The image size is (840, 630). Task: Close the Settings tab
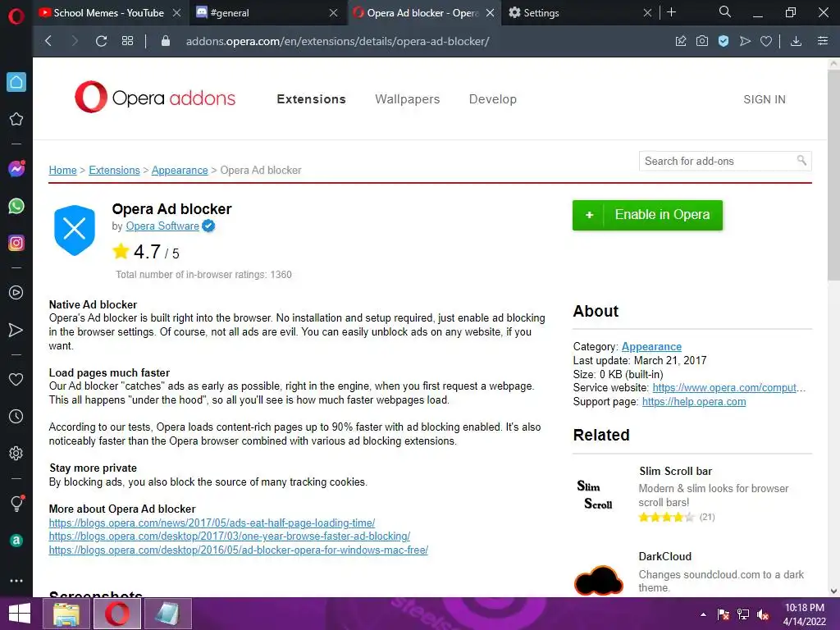click(x=647, y=13)
